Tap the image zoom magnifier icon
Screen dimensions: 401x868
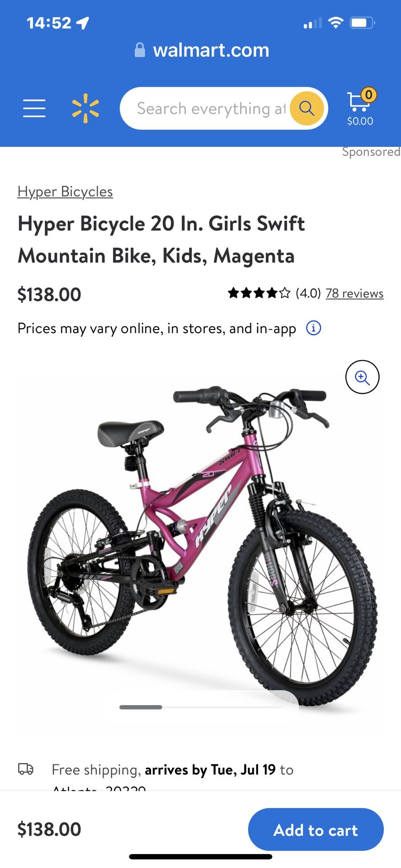pos(362,377)
